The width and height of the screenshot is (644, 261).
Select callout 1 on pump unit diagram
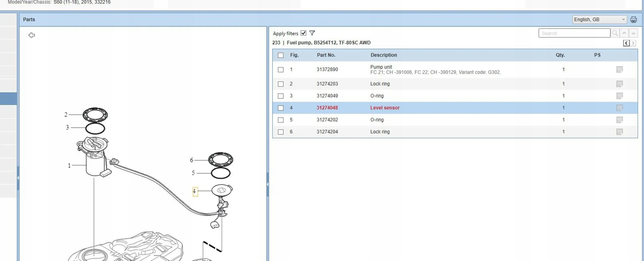(69, 165)
